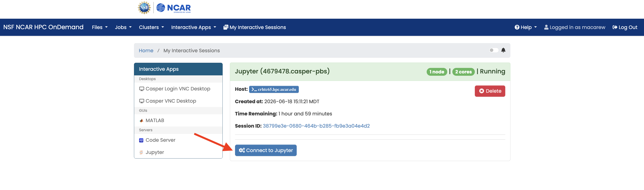The height and width of the screenshot is (190, 644).
Task: Open the Files dropdown menu
Action: tap(100, 27)
